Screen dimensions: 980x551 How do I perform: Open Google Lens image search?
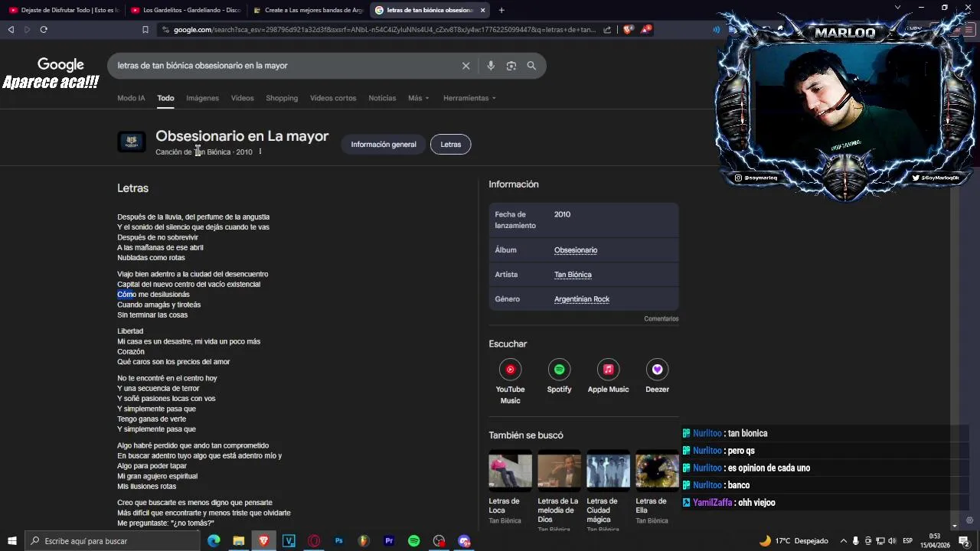(511, 66)
